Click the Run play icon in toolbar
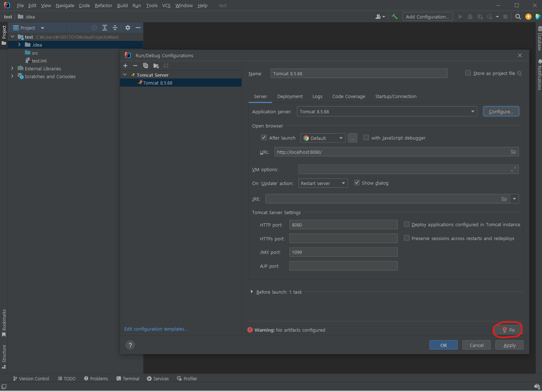The image size is (542, 392). [x=461, y=17]
